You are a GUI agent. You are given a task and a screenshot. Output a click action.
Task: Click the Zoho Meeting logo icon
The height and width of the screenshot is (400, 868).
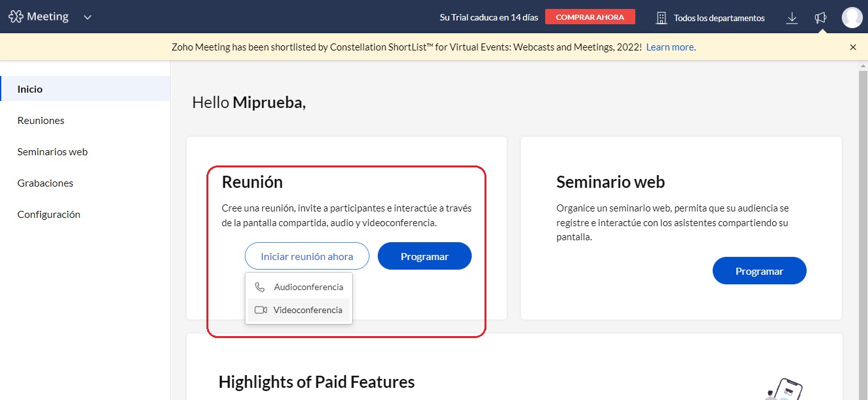[x=16, y=17]
